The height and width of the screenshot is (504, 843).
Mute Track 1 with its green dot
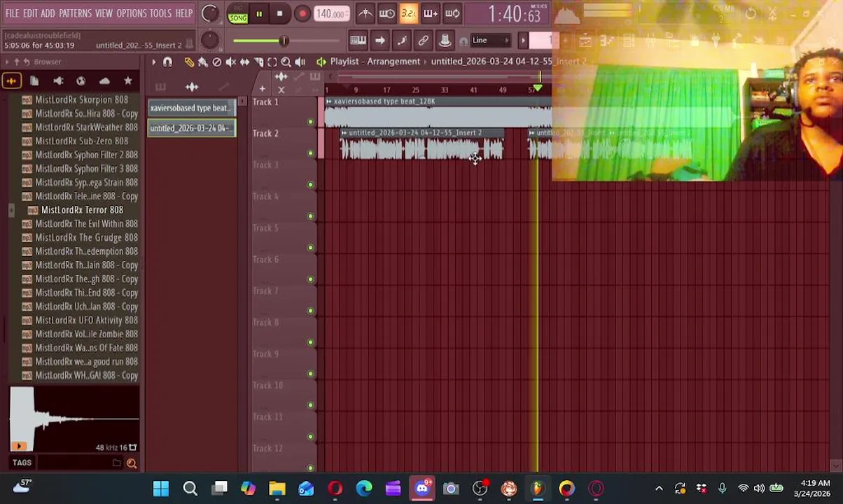tap(310, 122)
